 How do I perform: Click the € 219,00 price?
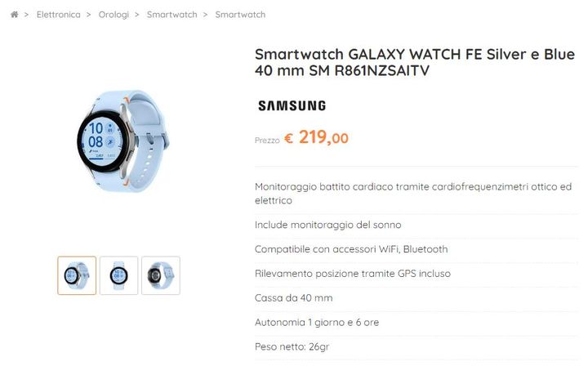click(316, 137)
